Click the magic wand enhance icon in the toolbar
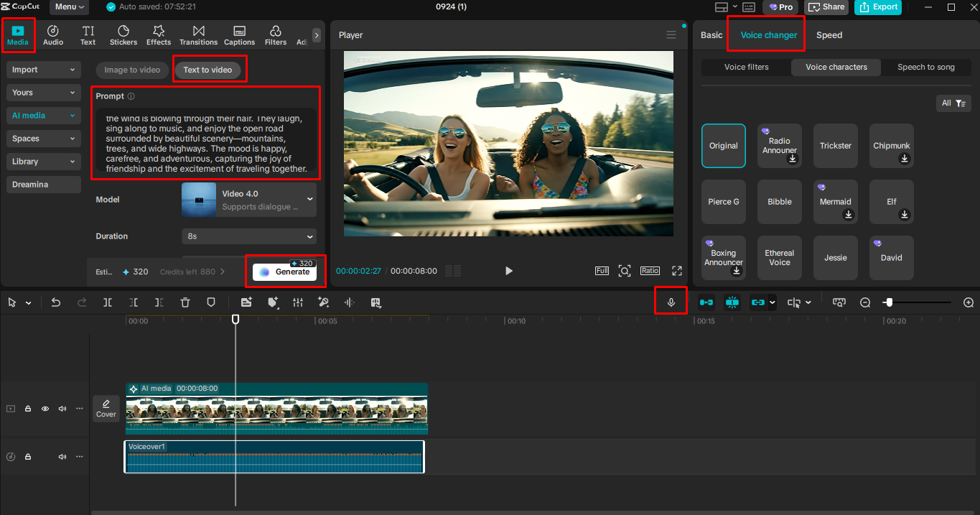This screenshot has width=980, height=515. (x=323, y=302)
